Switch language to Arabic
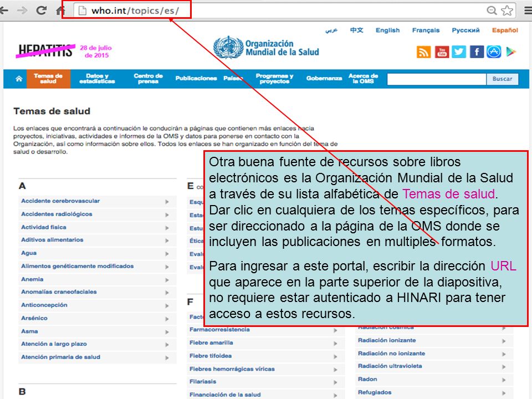 [331, 30]
